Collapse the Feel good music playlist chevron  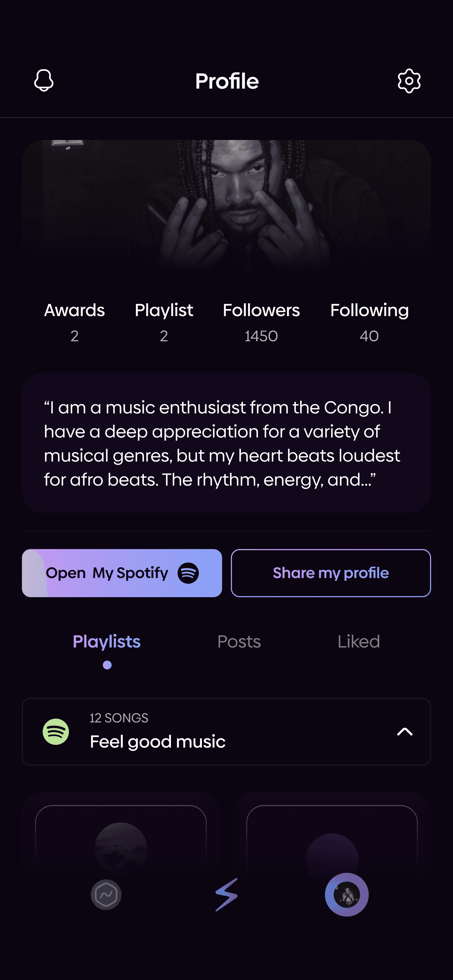pyautogui.click(x=405, y=731)
